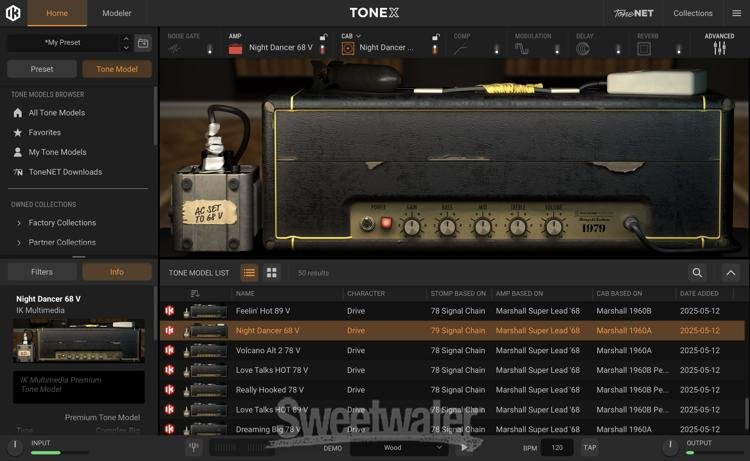The image size is (750, 461).
Task: Click the Delay module icon
Action: pos(583,49)
